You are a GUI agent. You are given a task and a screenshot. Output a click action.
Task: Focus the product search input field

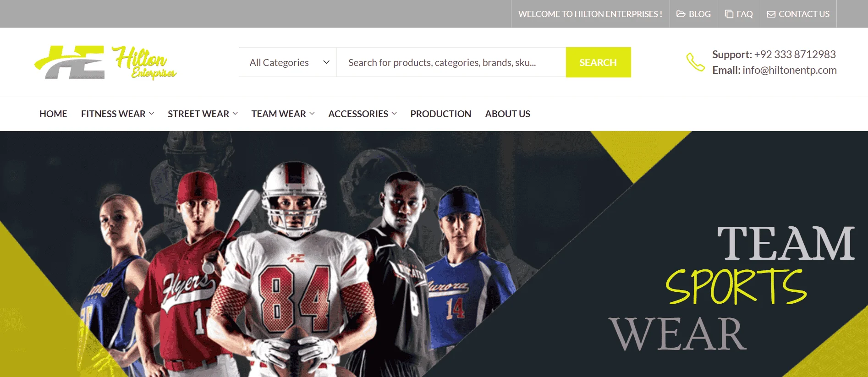tap(451, 62)
